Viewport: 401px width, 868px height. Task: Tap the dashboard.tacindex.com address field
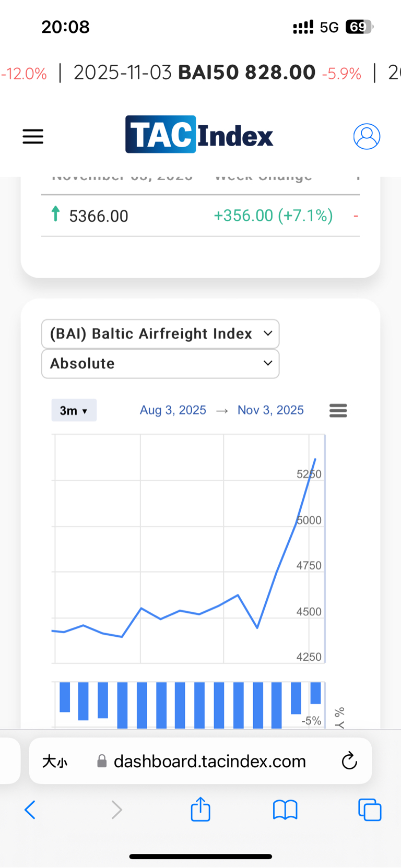coord(209,762)
